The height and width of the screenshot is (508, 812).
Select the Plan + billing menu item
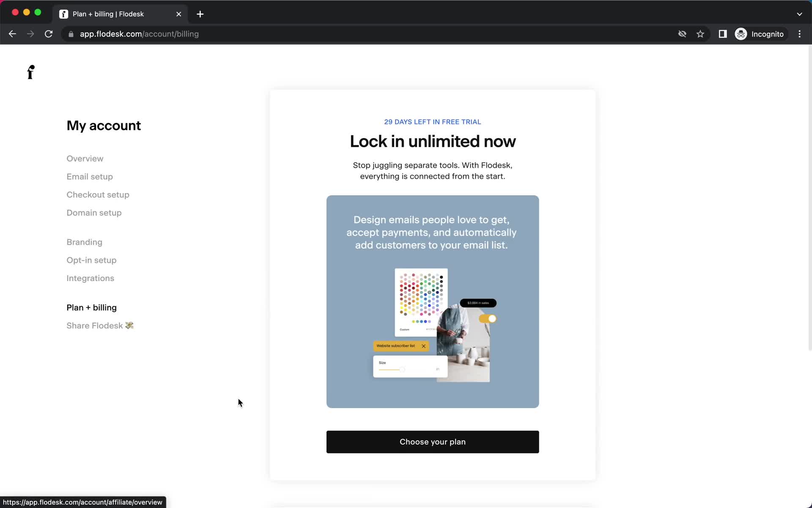coord(91,307)
